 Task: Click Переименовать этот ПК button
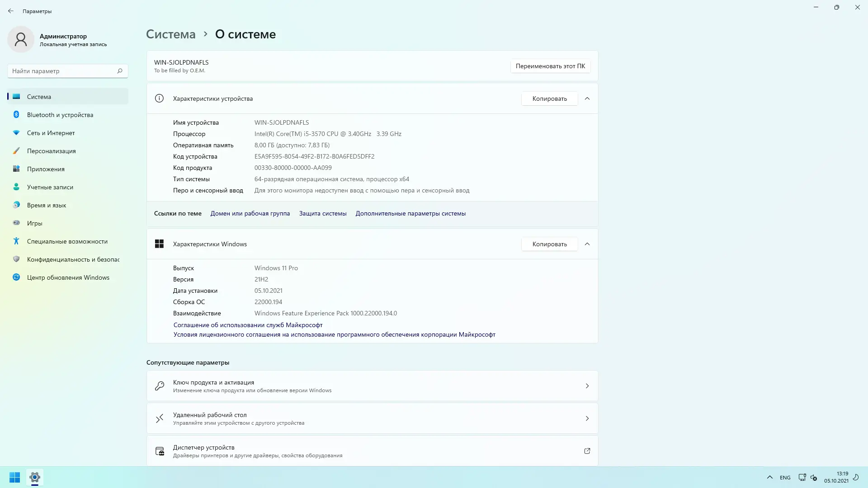pos(550,66)
